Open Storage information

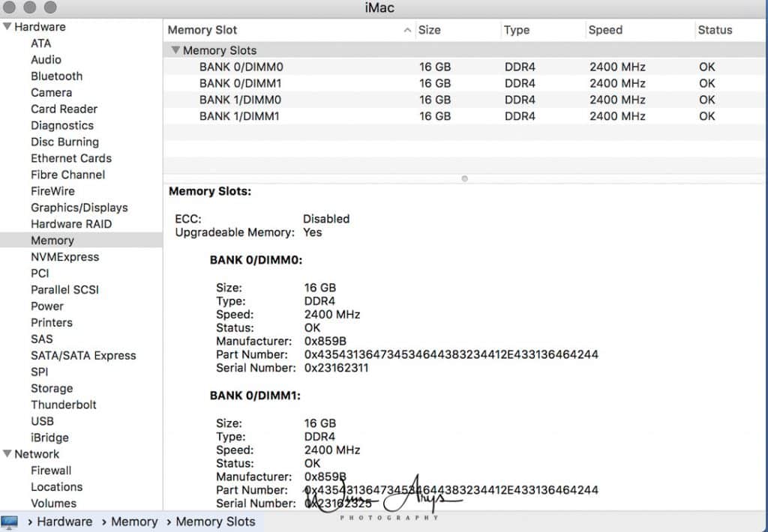coord(52,388)
